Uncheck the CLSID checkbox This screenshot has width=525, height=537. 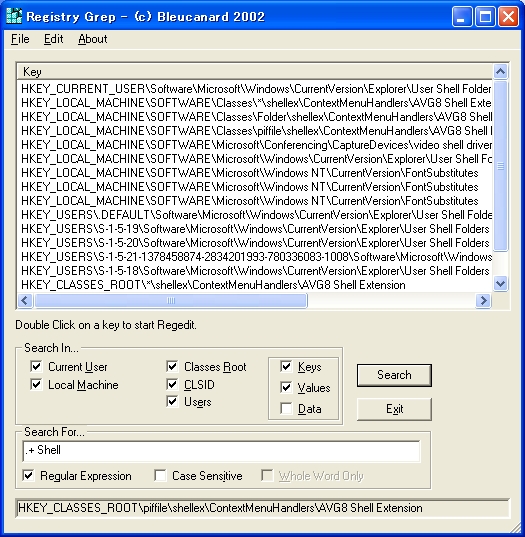pyautogui.click(x=172, y=384)
